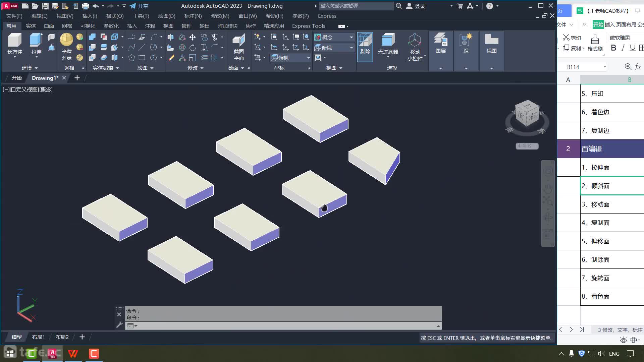Viewport: 644px width, 362px height.
Task: Select the Scale tool icon
Action: tap(193, 58)
